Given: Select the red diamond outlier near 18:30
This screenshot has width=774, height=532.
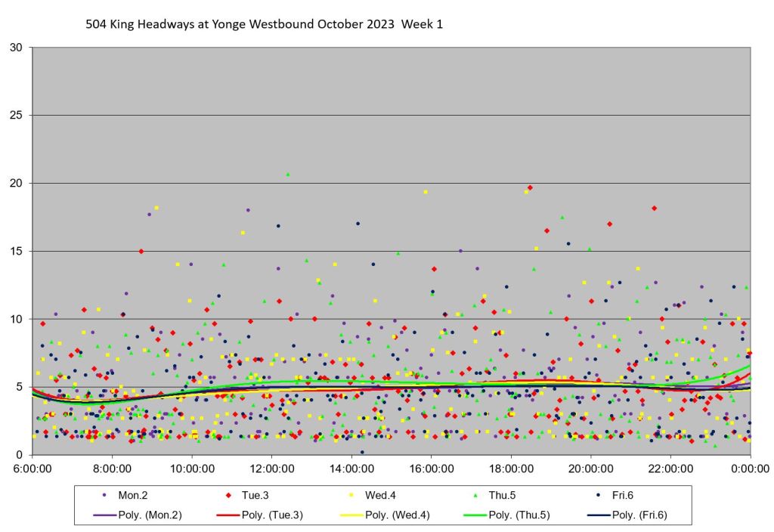Looking at the screenshot, I should (530, 187).
